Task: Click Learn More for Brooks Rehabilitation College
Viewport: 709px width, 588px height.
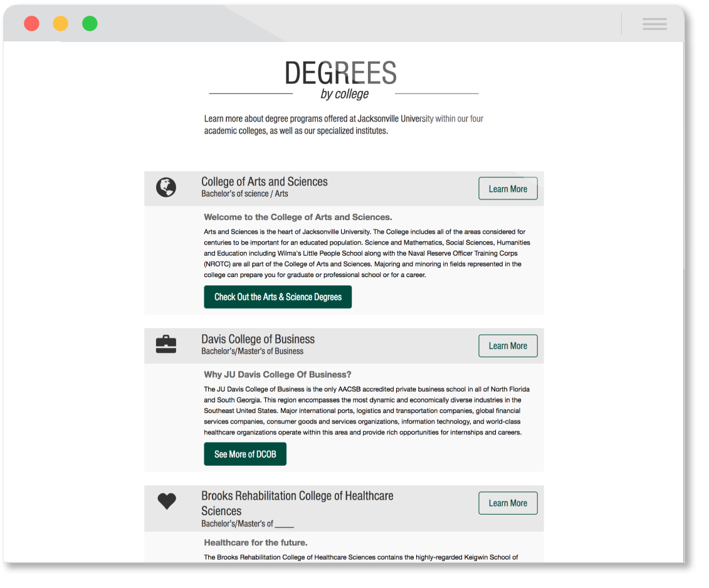Action: 508,503
